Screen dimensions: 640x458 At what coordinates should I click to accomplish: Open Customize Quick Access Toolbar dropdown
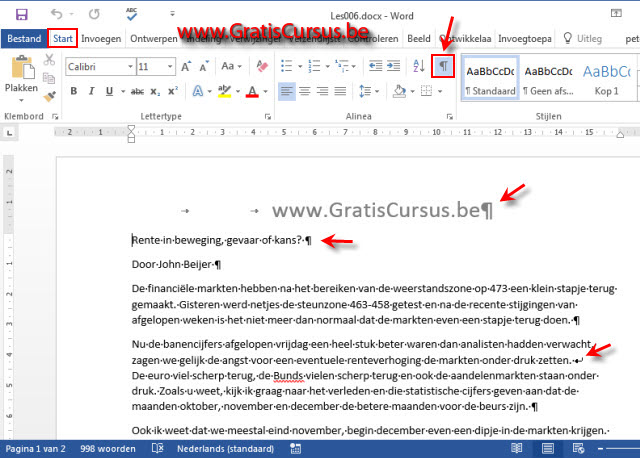[x=172, y=14]
